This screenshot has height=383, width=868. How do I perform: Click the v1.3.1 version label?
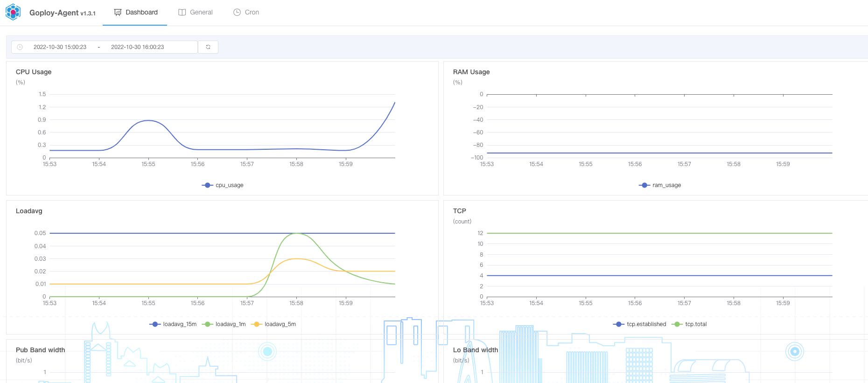[x=88, y=14]
